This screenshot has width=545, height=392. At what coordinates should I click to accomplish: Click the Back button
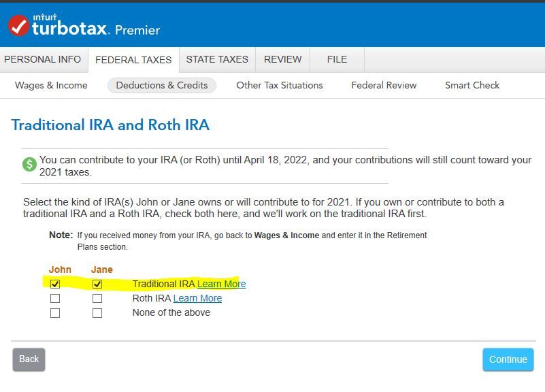(29, 359)
